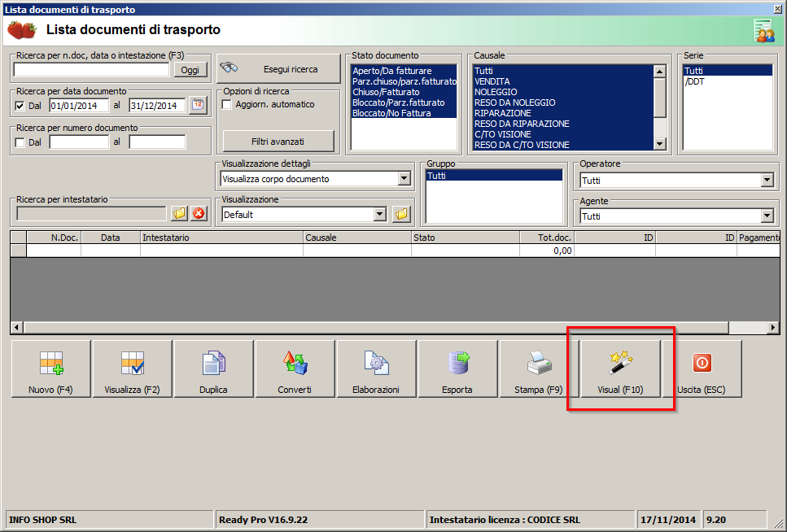Expand the Visualizzazione Default dropdown
This screenshot has height=532, width=787.
[x=380, y=214]
